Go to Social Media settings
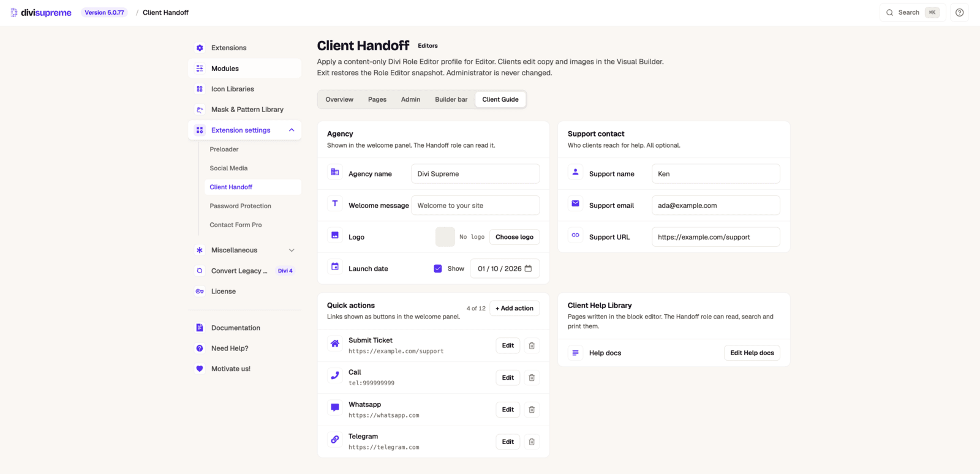Viewport: 980px width, 474px height. [x=228, y=168]
